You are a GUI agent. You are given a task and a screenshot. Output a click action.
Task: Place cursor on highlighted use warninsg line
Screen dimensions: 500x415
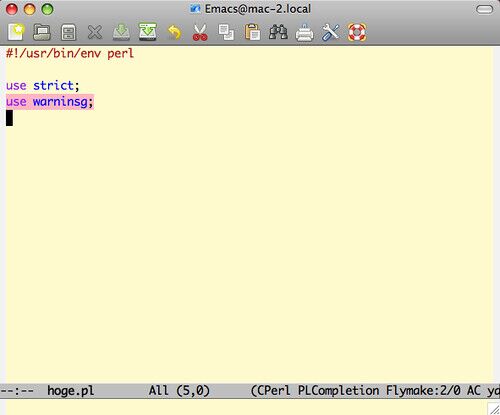click(x=50, y=101)
